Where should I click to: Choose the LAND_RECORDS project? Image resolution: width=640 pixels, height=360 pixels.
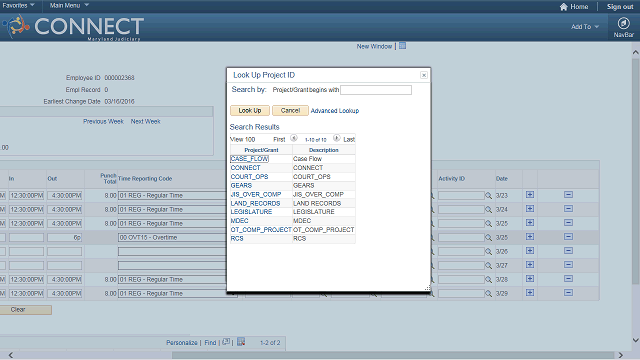pyautogui.click(x=255, y=203)
